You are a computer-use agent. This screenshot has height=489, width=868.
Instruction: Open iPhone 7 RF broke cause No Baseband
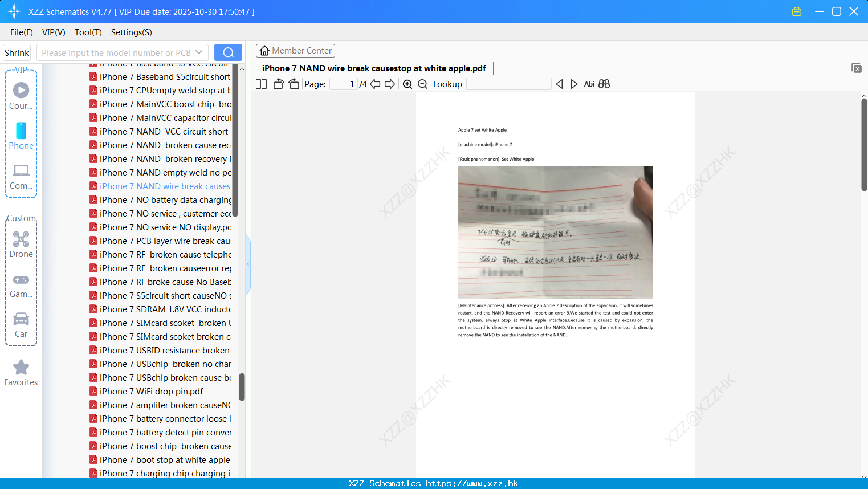point(161,282)
